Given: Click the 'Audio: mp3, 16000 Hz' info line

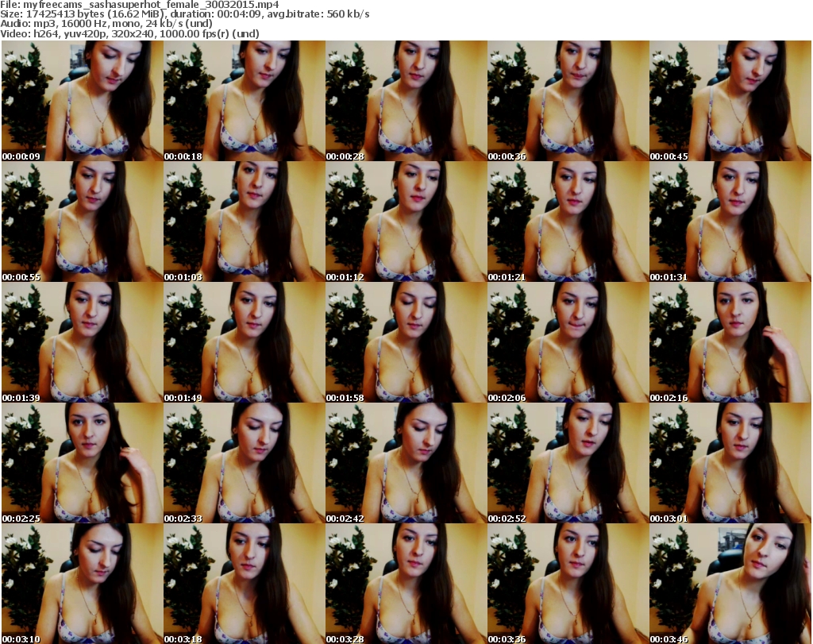Looking at the screenshot, I should [106, 24].
